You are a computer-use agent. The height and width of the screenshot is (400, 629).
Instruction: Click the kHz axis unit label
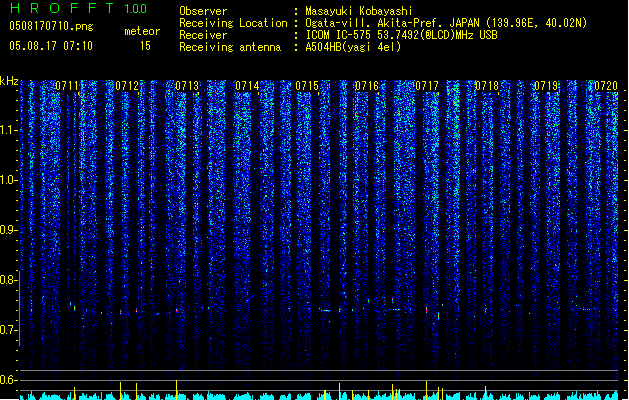9,81
